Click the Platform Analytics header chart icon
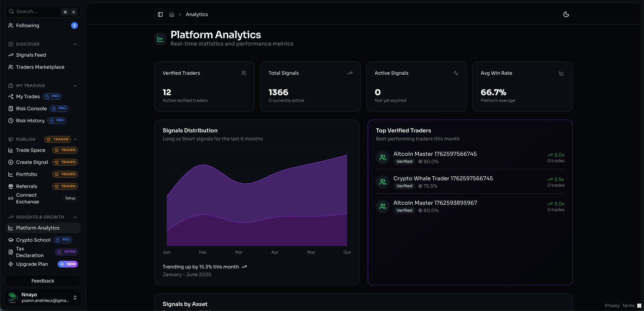 tap(160, 39)
